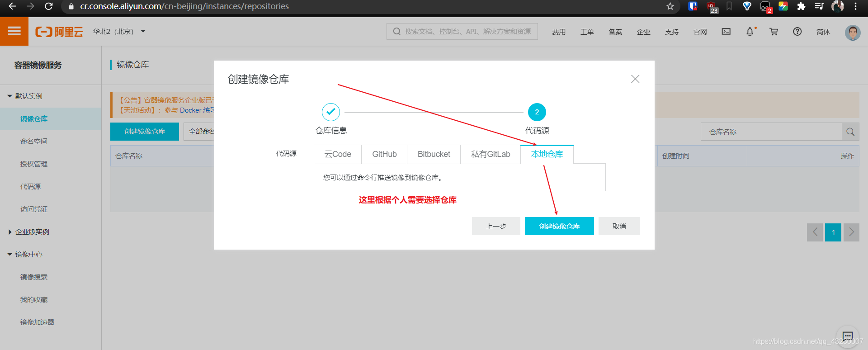The height and width of the screenshot is (350, 868).
Task: Open the browser media control icon
Action: (819, 6)
